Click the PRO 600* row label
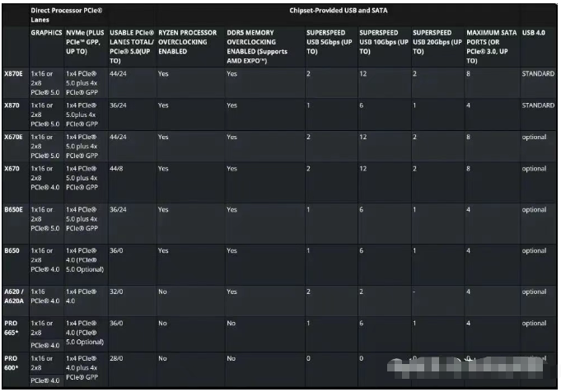 point(12,363)
